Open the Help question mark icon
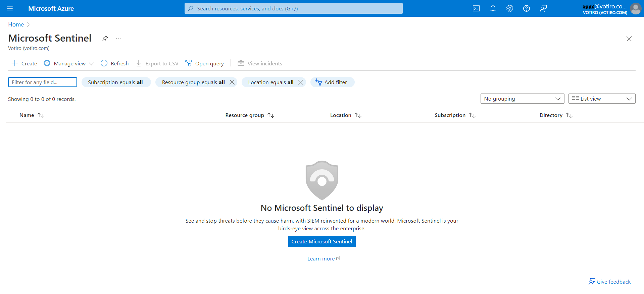Image resolution: width=644 pixels, height=294 pixels. (x=526, y=8)
